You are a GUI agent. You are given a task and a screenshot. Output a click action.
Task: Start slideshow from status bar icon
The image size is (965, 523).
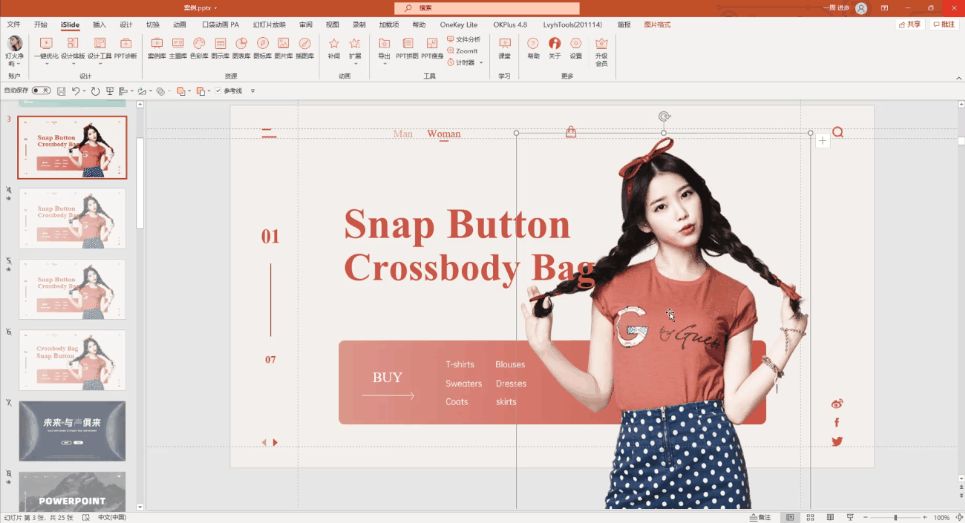pos(851,517)
